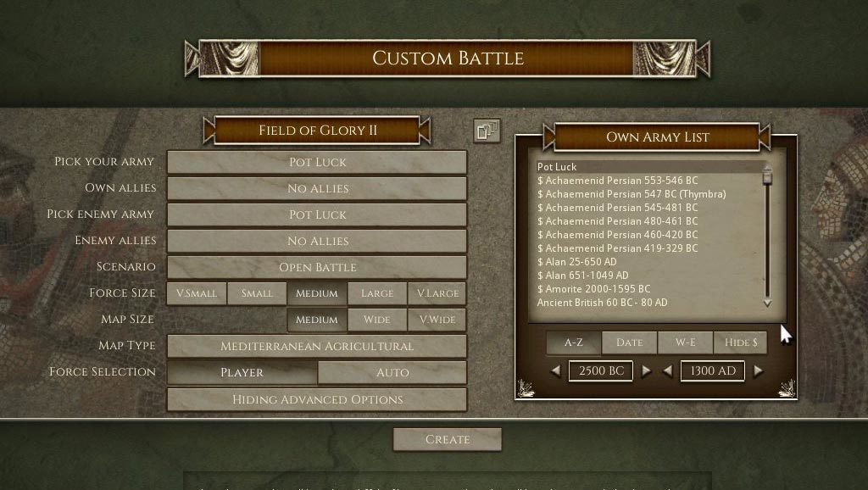
Task: Open the Scenario Open Battle selector
Action: [317, 267]
